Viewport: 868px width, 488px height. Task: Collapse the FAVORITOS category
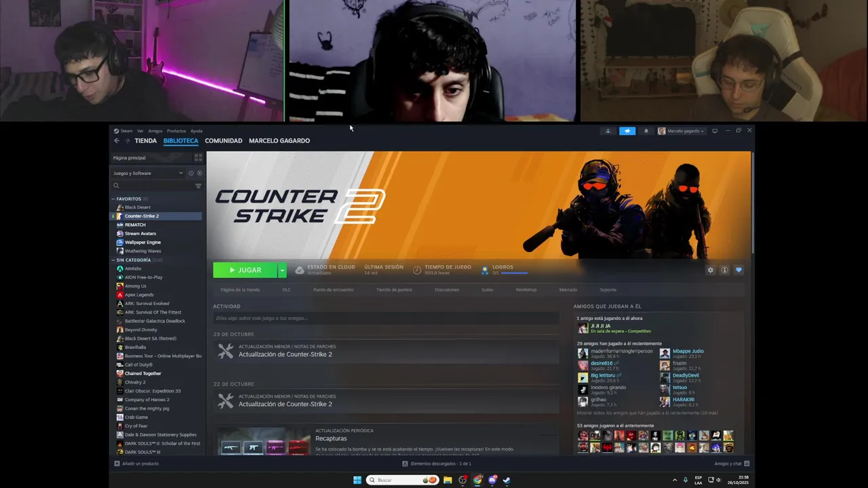click(113, 199)
